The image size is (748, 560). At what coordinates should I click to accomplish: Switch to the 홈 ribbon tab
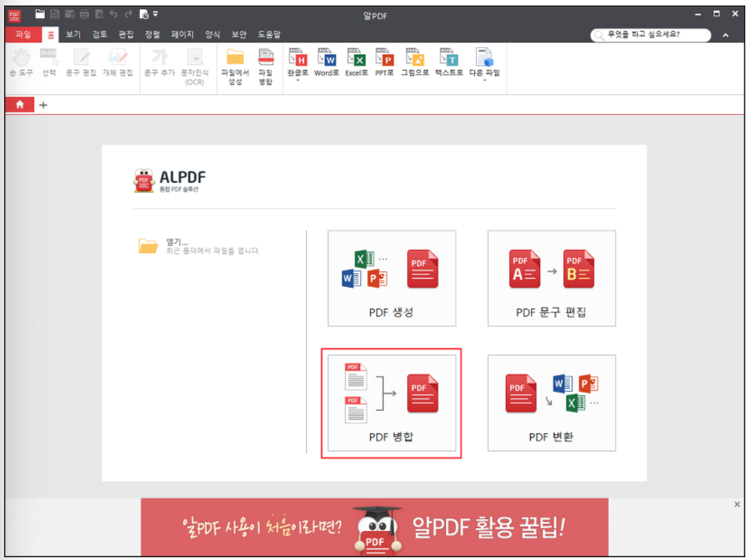50,35
